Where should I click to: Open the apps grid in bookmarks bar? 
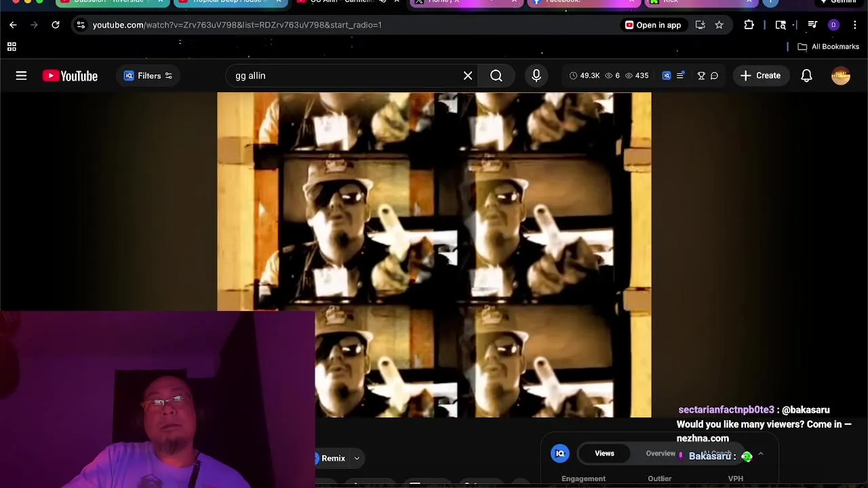[12, 47]
